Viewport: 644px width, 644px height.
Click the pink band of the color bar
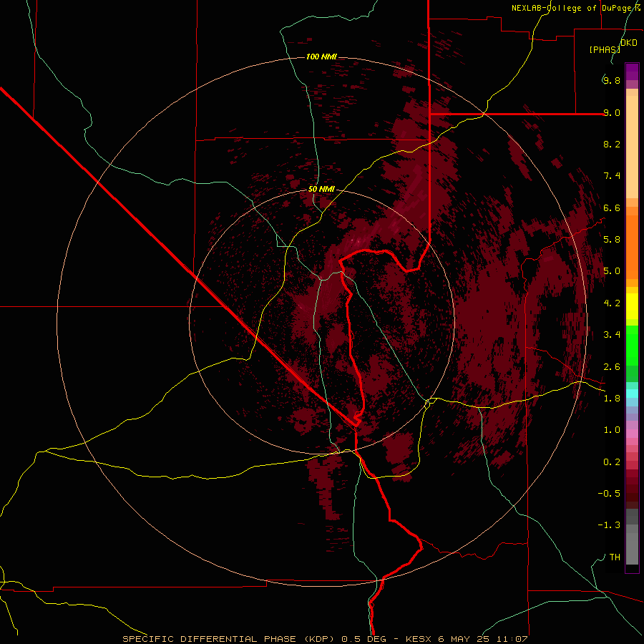coord(632,434)
